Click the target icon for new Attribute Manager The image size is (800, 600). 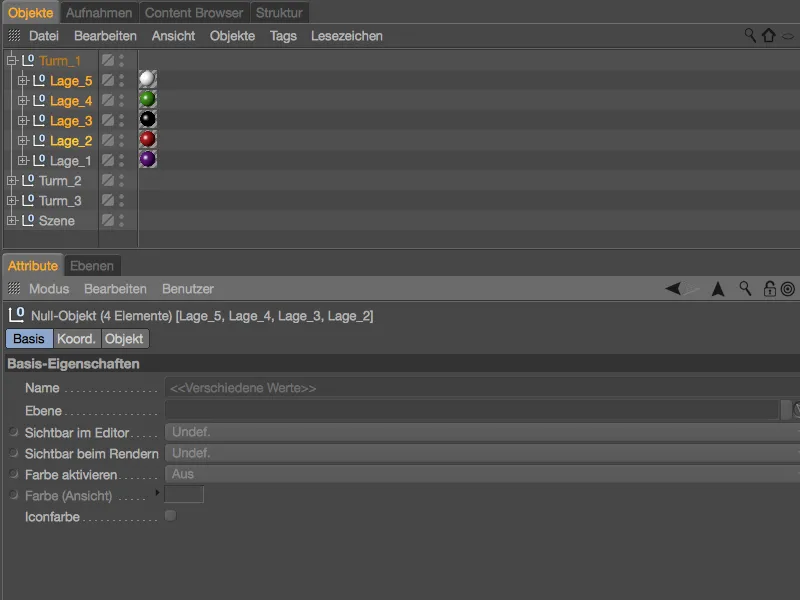788,289
